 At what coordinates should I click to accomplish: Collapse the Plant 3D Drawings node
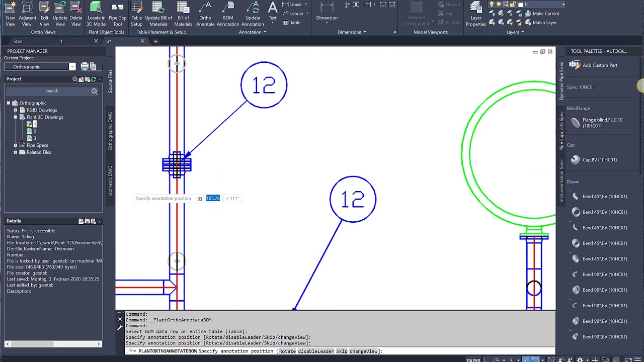tap(16, 117)
